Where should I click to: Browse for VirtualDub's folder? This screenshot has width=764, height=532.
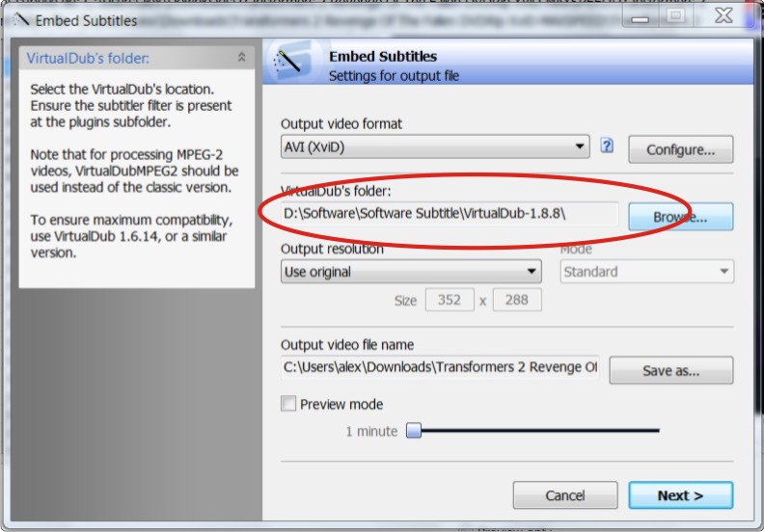coord(680,217)
